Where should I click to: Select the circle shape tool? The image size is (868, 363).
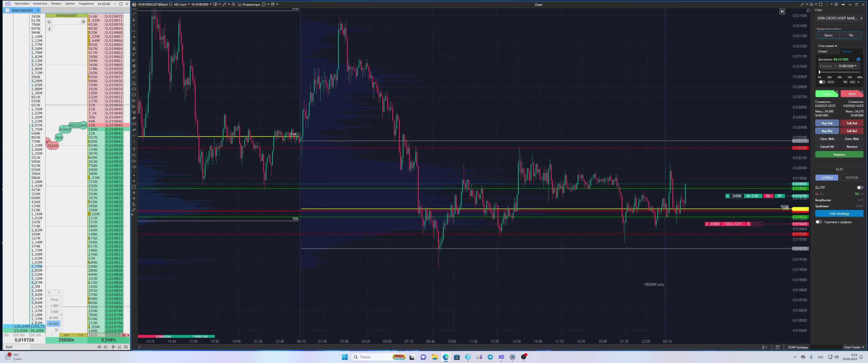pos(134,95)
